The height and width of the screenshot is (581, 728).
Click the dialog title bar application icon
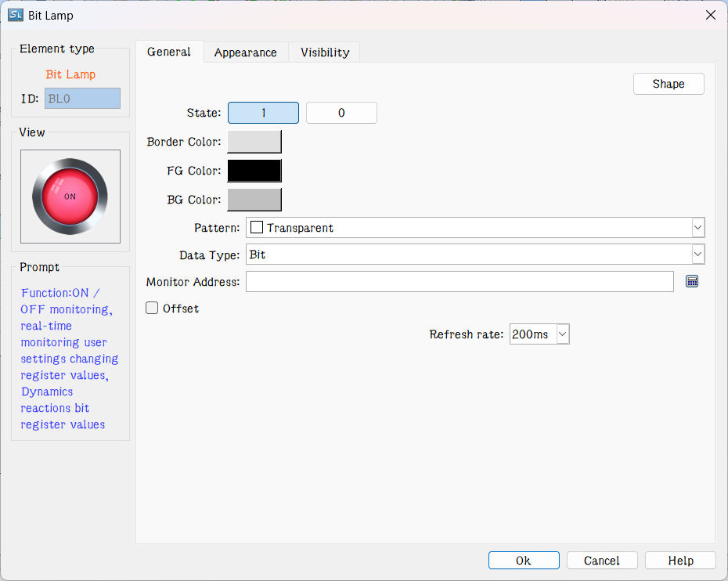[16, 14]
